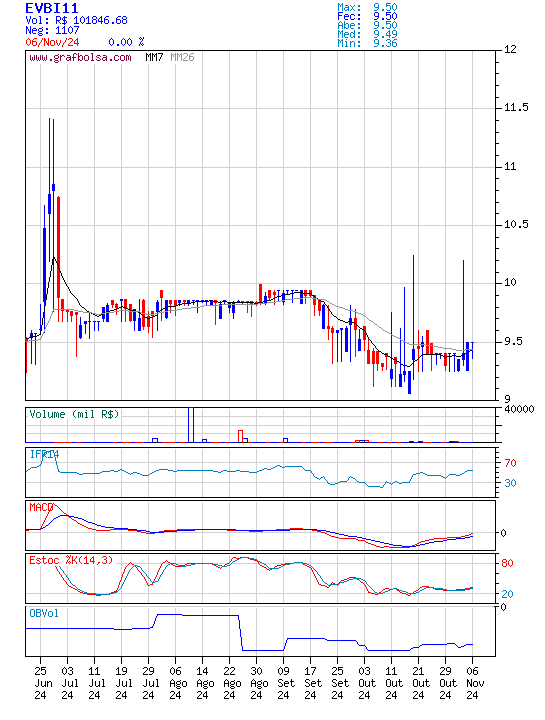The height and width of the screenshot is (720, 545).
Task: Click the IFR14 indicator label
Action: (x=44, y=454)
